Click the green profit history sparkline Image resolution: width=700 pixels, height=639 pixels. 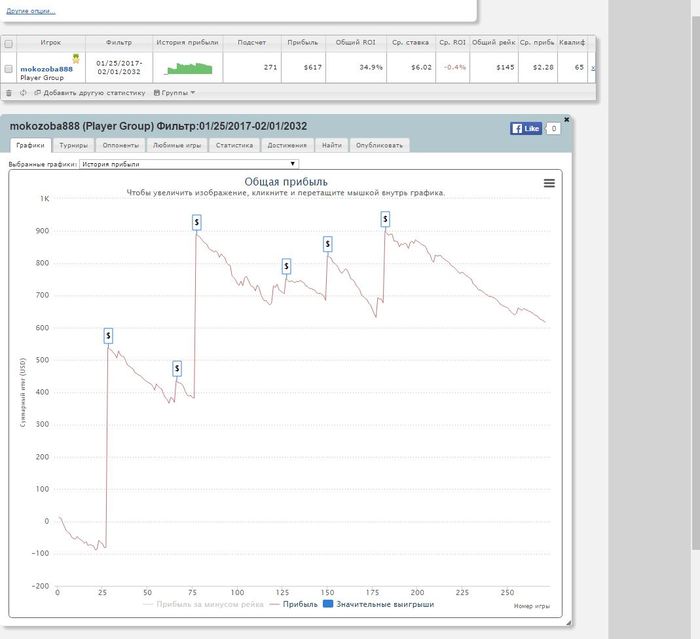188,68
